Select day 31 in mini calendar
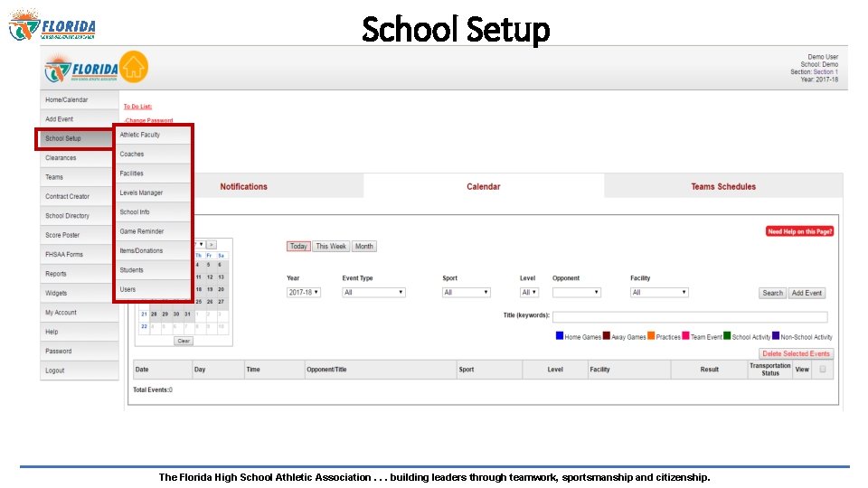This screenshot has width=868, height=488. point(187,314)
